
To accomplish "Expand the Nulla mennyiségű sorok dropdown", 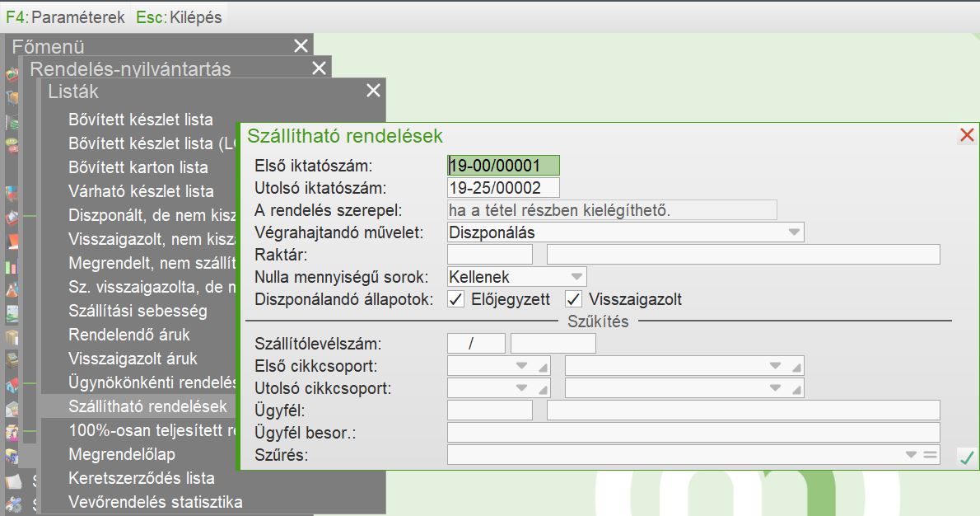I will 576,277.
